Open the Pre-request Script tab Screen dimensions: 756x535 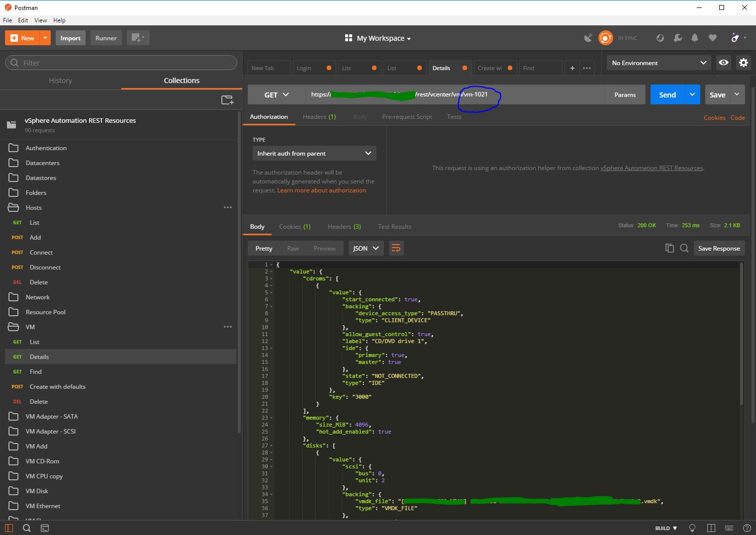tap(407, 117)
